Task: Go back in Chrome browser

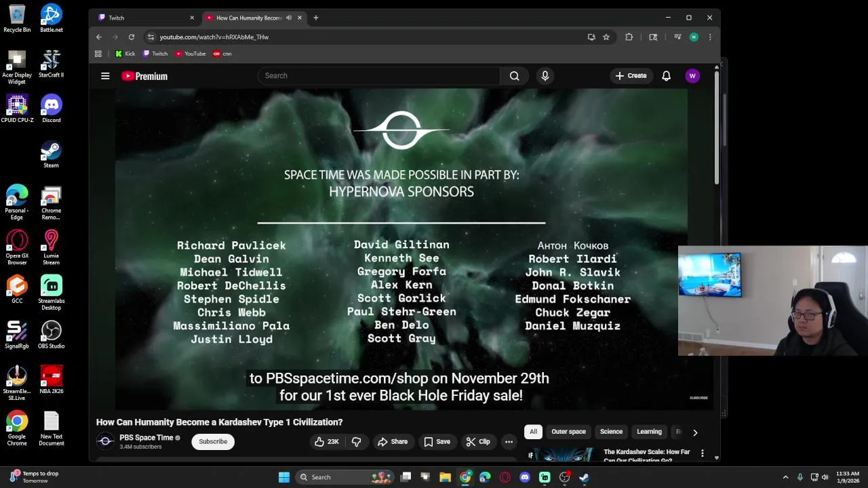Action: (99, 37)
